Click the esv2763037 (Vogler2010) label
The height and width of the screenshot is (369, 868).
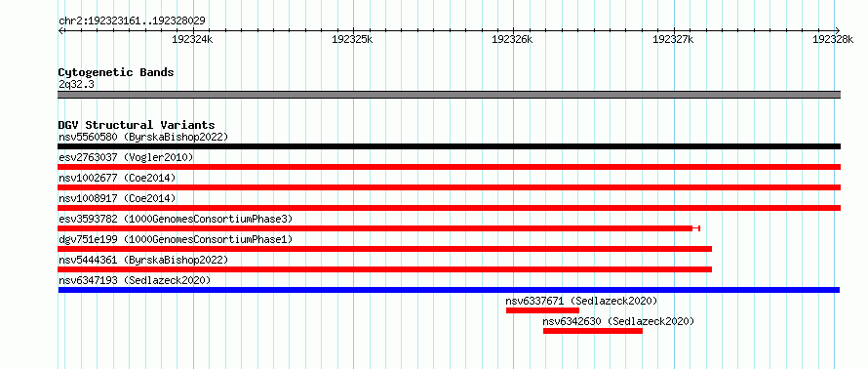pyautogui.click(x=126, y=157)
